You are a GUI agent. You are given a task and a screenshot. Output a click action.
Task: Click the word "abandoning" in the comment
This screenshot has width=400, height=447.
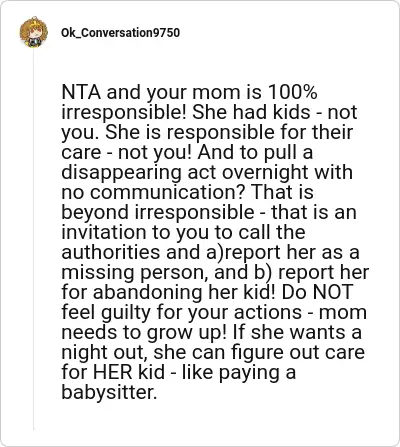[147, 292]
